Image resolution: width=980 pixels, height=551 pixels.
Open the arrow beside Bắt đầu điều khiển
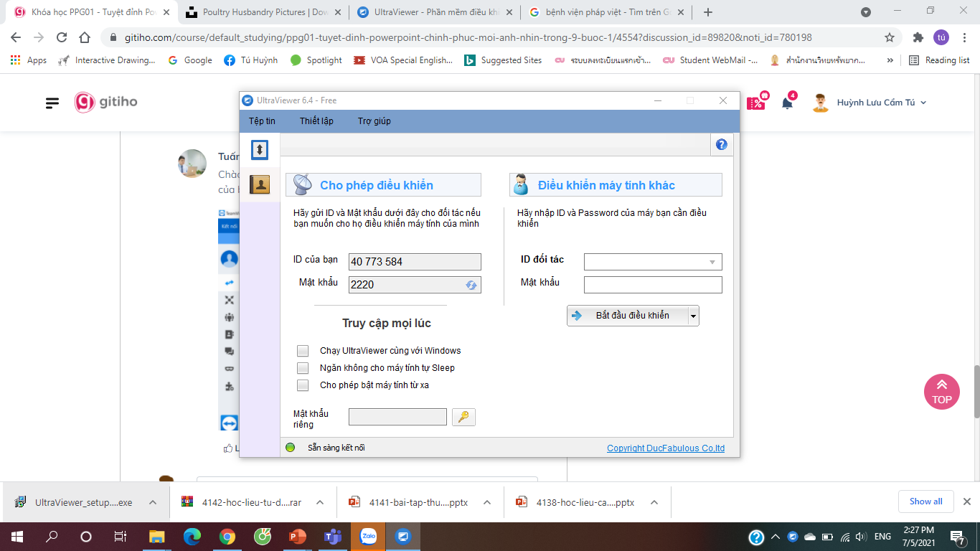coord(692,316)
